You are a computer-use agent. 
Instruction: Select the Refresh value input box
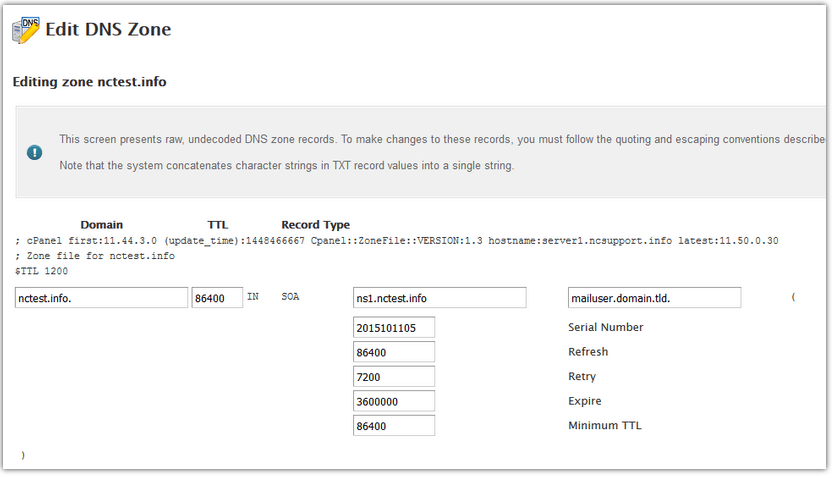[394, 352]
